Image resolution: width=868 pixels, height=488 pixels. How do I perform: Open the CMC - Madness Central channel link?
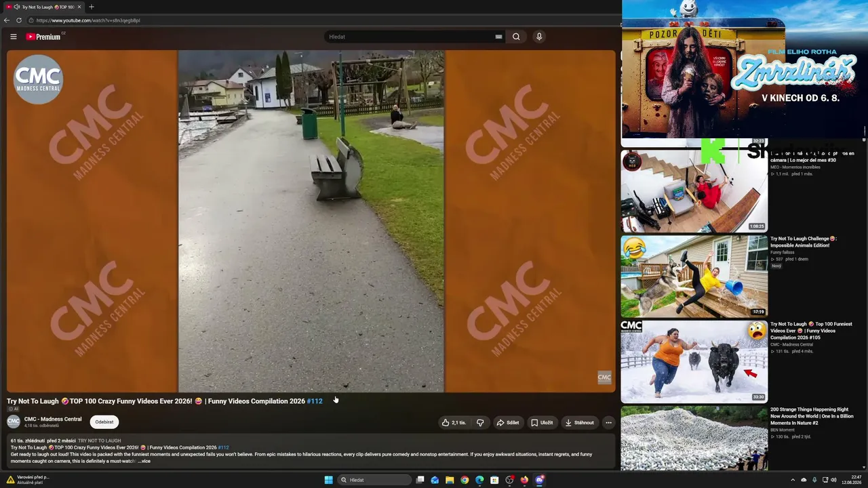[x=53, y=419]
